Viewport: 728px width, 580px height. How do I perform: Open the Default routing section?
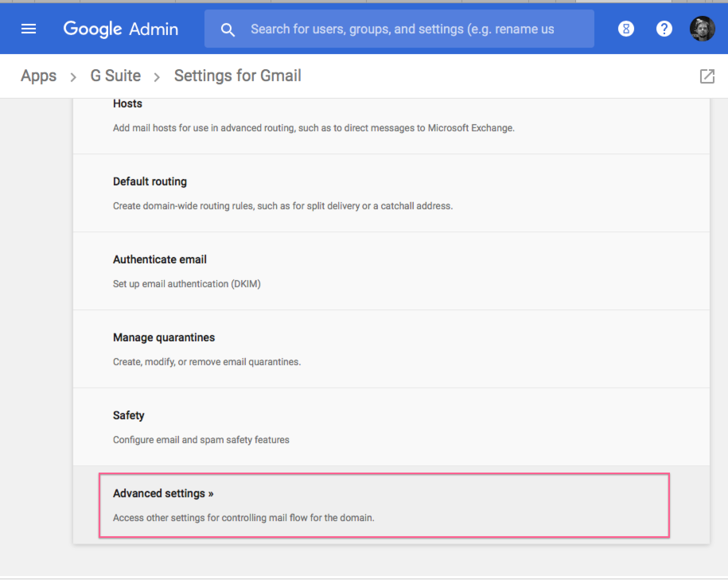tap(391, 193)
